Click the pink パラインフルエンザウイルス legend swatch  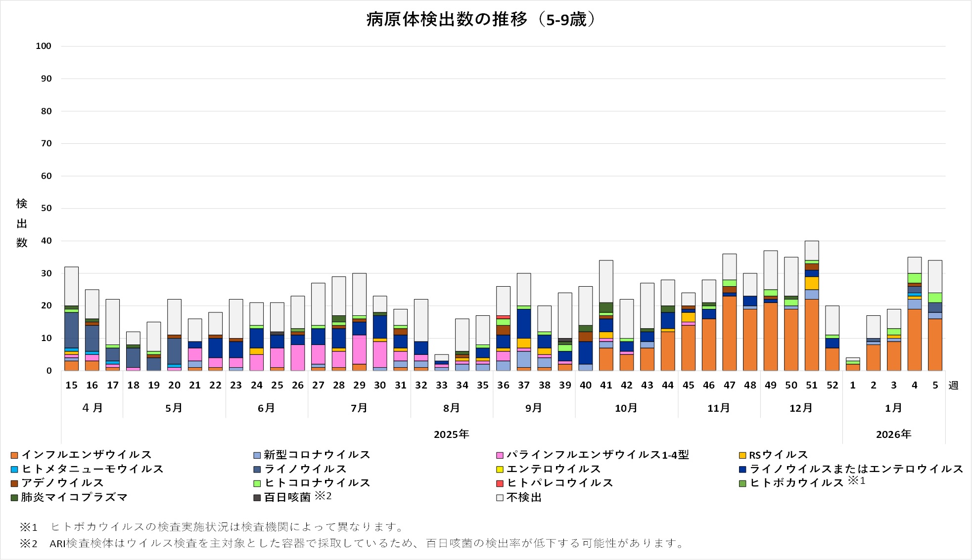pos(500,455)
